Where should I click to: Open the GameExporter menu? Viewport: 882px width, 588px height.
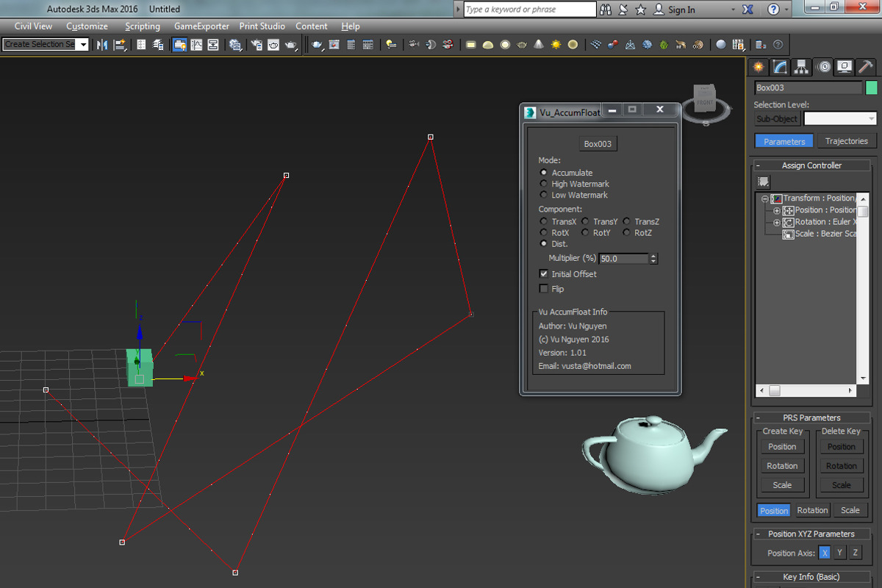click(x=201, y=26)
